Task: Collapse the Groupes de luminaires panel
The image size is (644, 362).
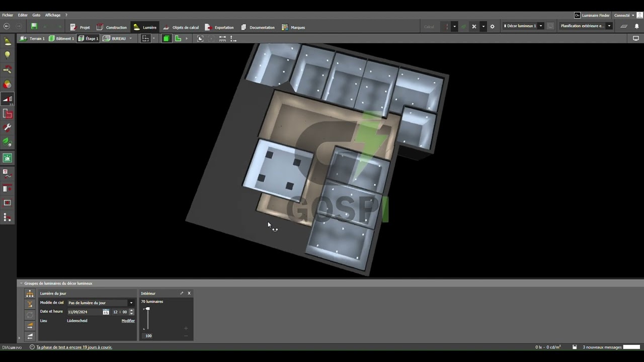Action: coord(21,284)
